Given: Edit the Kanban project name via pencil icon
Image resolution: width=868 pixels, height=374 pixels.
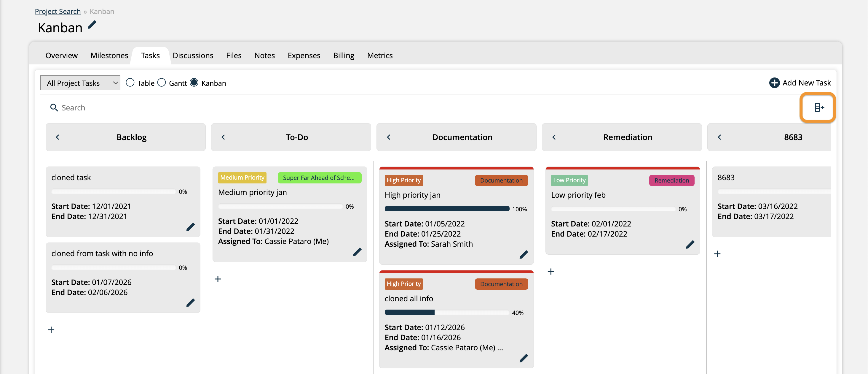Looking at the screenshot, I should (92, 24).
